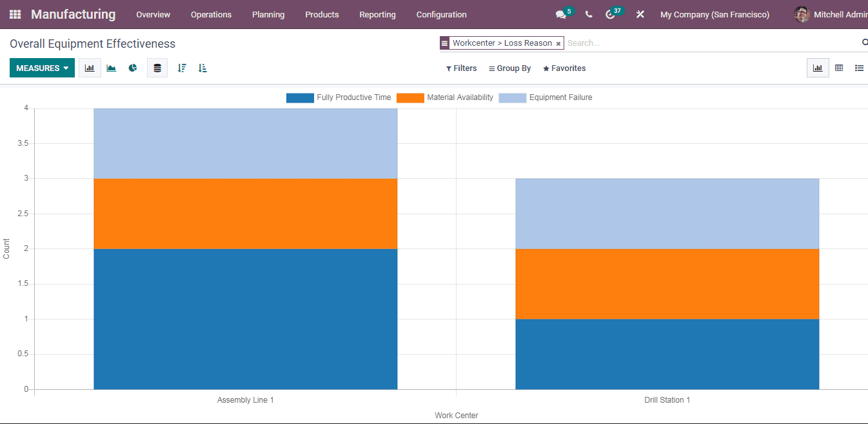868x424 pixels.
Task: Sort bars in descending order
Action: click(180, 67)
